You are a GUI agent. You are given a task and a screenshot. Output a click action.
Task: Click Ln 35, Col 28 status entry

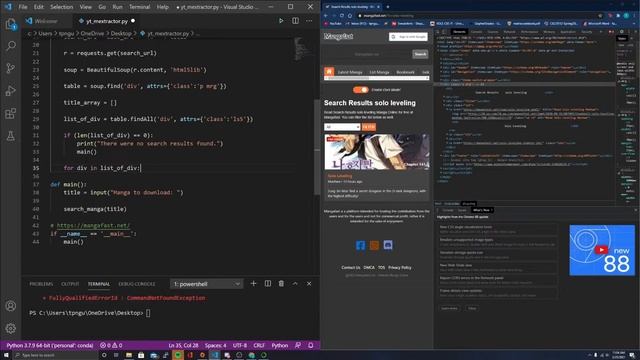tap(183, 345)
